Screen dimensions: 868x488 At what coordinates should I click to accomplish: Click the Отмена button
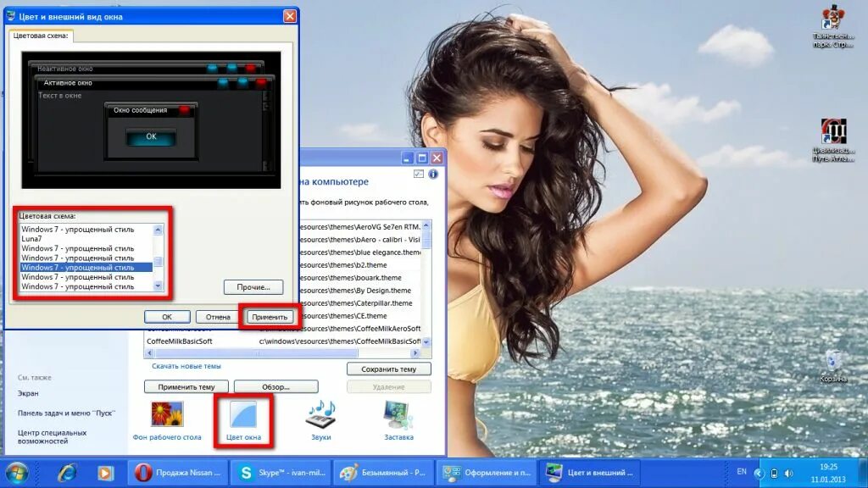(218, 317)
